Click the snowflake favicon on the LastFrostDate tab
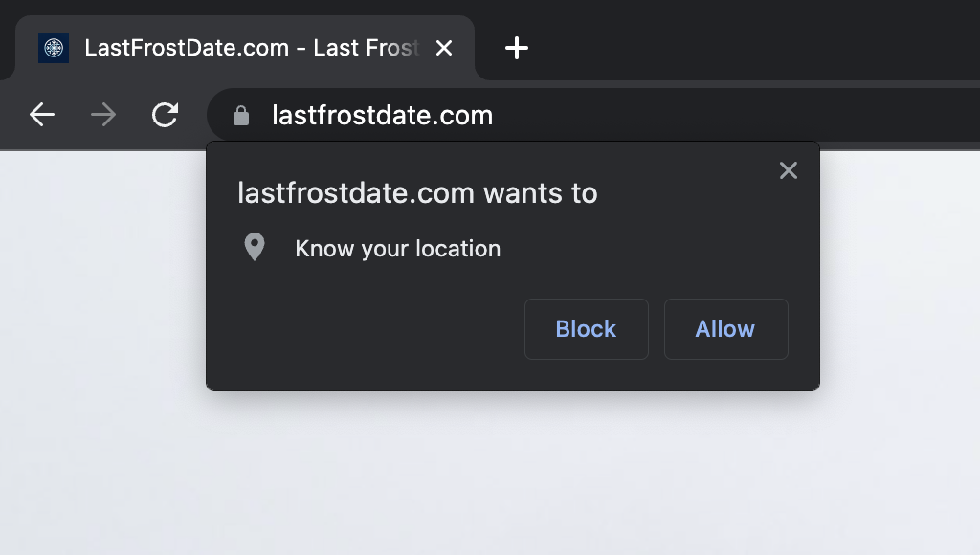 click(x=54, y=48)
